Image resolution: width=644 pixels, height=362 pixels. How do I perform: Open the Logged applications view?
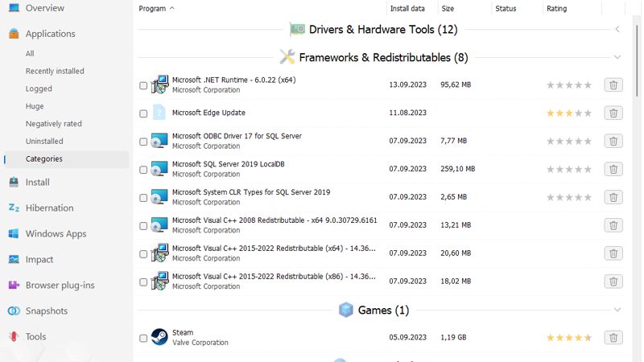click(x=39, y=88)
